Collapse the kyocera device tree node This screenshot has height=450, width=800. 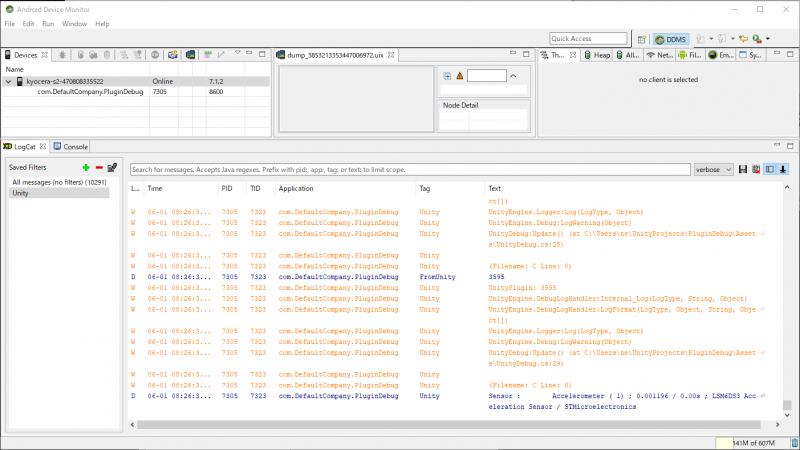tap(8, 81)
